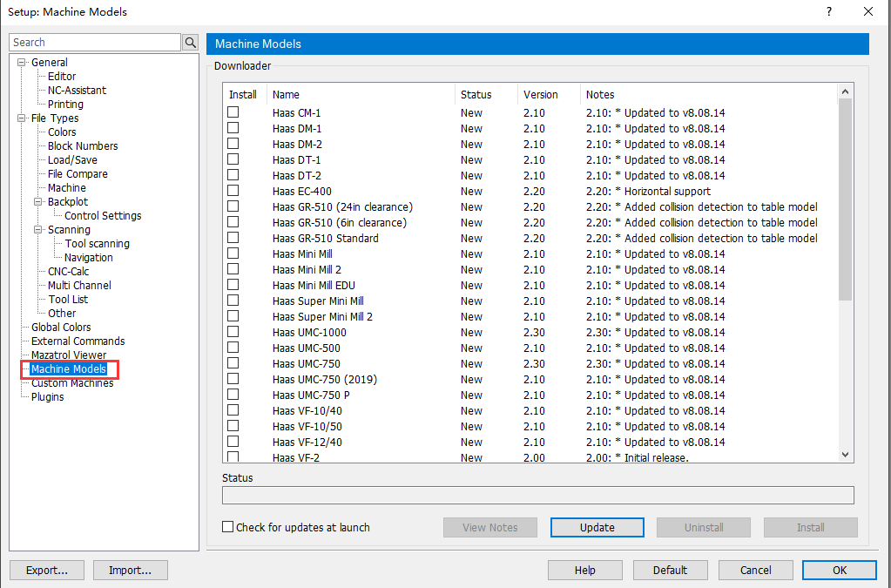Select the Haas UMC-500 row name

pos(307,348)
